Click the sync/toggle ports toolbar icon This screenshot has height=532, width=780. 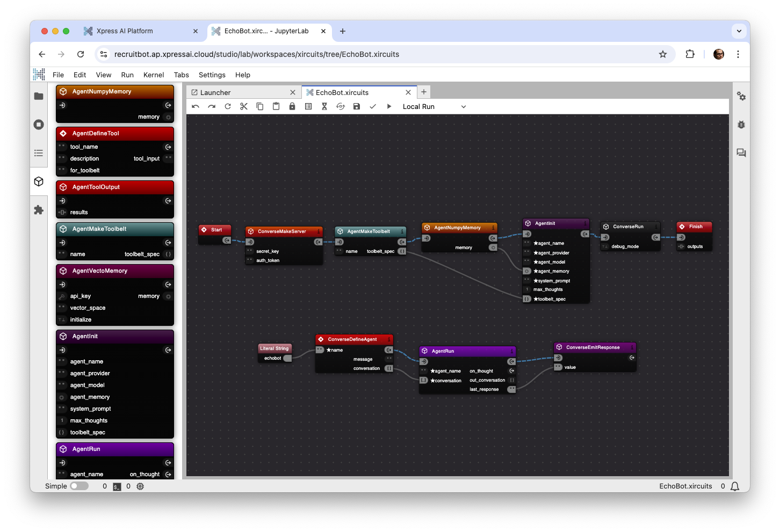pyautogui.click(x=341, y=106)
